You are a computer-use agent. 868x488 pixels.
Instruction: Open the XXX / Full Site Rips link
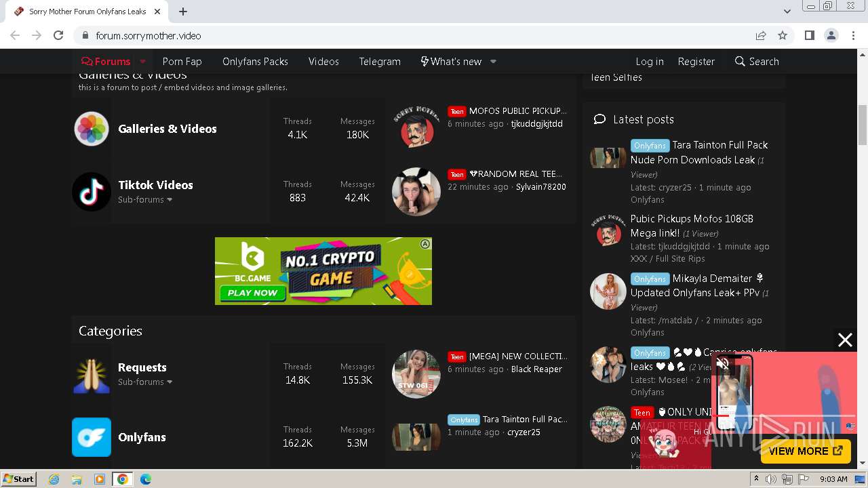(668, 258)
